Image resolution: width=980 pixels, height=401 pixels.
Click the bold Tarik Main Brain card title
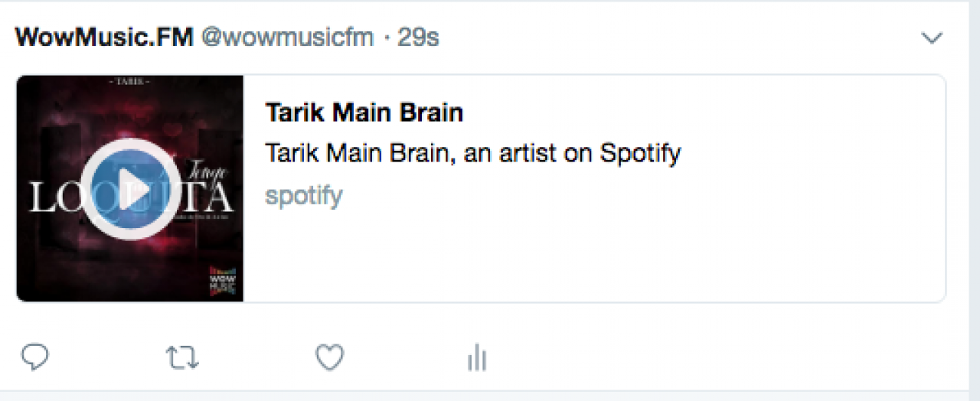pyautogui.click(x=364, y=113)
